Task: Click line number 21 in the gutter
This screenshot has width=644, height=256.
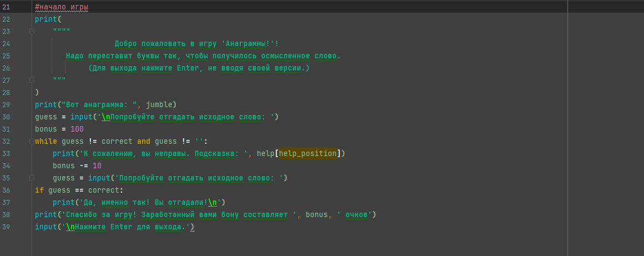Action: (6, 7)
